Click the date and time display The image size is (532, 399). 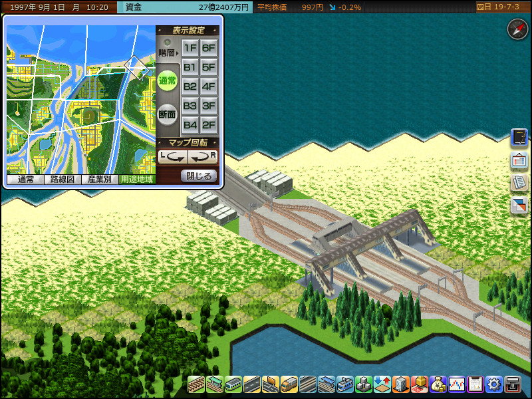59,7
